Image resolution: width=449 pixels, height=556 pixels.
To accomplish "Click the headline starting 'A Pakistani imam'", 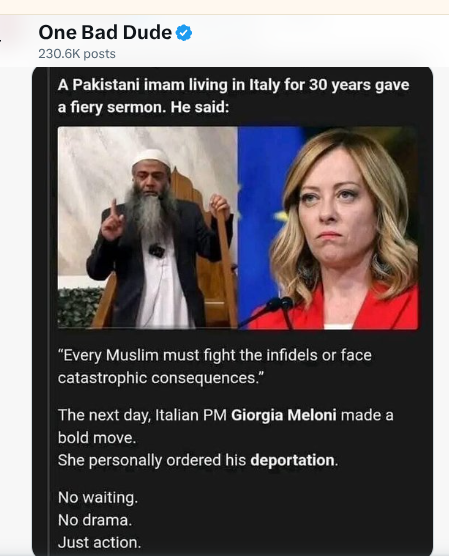I will (233, 96).
